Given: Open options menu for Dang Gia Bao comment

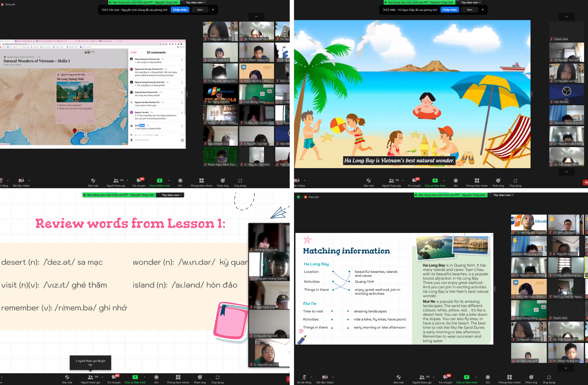Looking at the screenshot, I should coord(182,93).
